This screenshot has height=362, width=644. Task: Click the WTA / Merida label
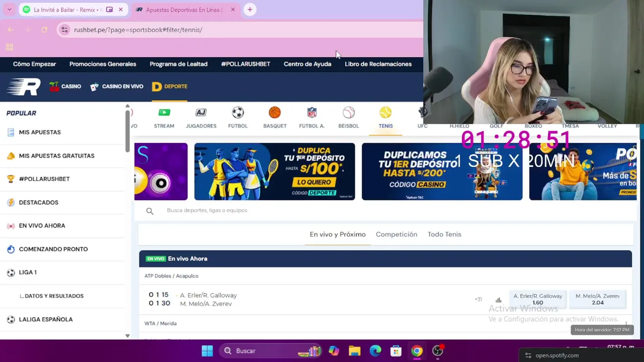(x=160, y=323)
